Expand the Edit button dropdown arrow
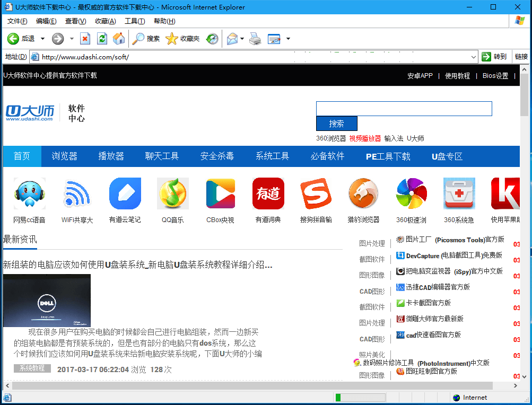Screen dimensions: 532x405 [288, 39]
